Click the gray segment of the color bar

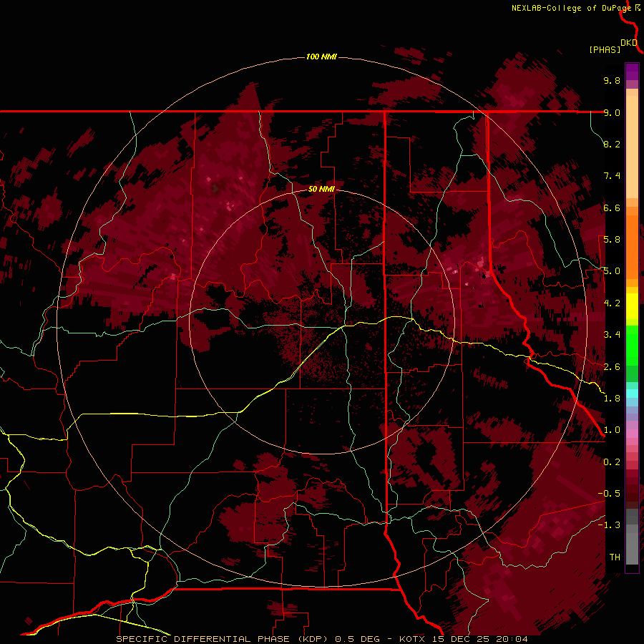[632, 537]
